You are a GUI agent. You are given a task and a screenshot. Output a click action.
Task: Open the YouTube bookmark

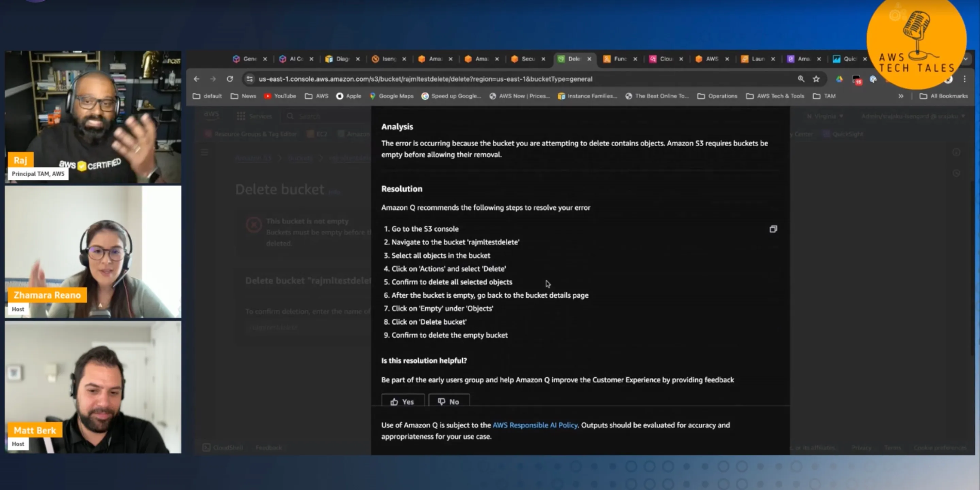280,96
